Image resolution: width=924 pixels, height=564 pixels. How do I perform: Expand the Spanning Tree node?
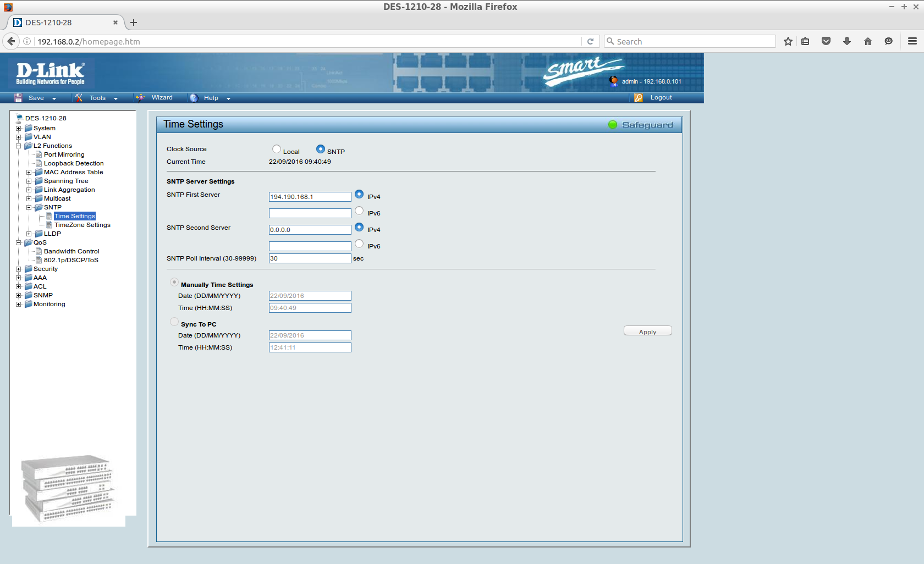tap(29, 181)
